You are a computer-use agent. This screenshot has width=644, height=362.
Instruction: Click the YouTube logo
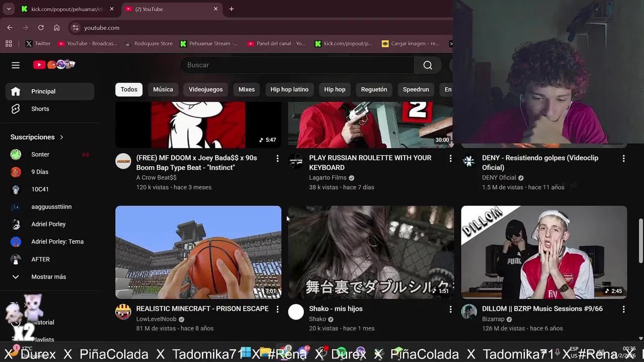[x=54, y=64]
